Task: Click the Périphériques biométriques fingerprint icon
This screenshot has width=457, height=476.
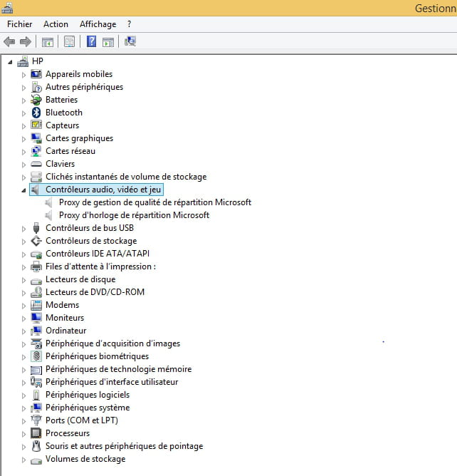Action: (x=36, y=356)
